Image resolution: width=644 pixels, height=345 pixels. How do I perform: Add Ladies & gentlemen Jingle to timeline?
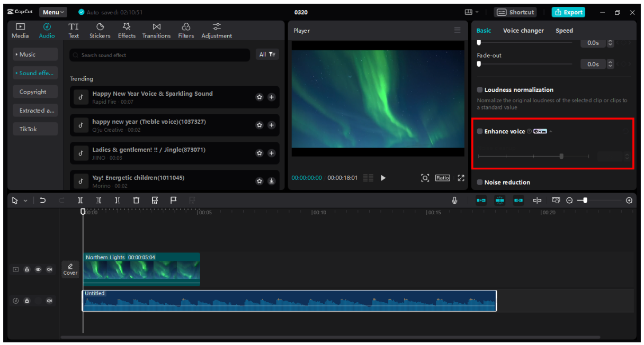(x=271, y=153)
